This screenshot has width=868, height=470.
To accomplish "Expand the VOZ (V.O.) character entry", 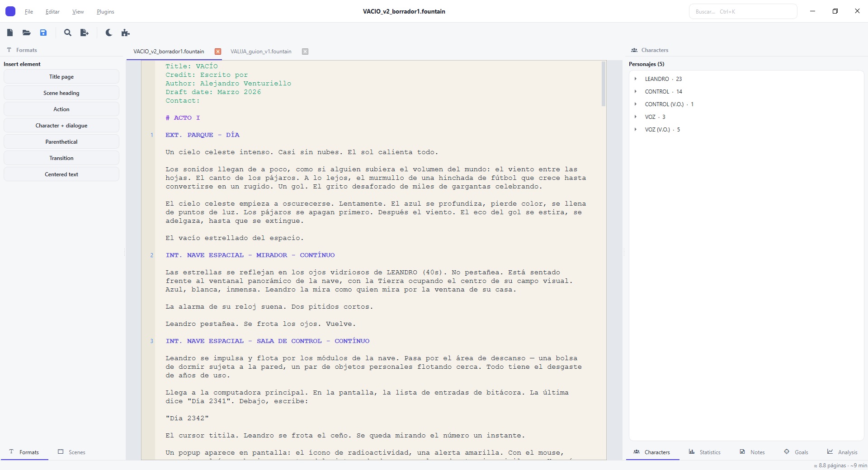I will coord(636,129).
